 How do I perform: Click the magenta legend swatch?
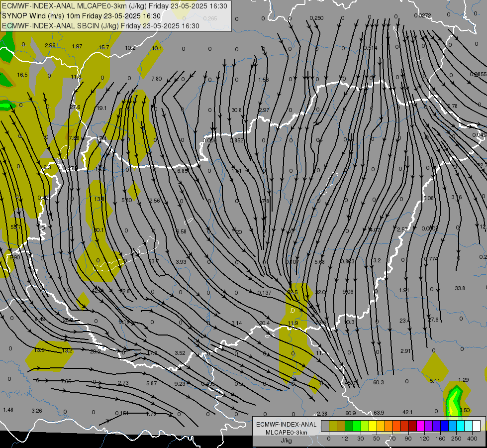pos(420,426)
